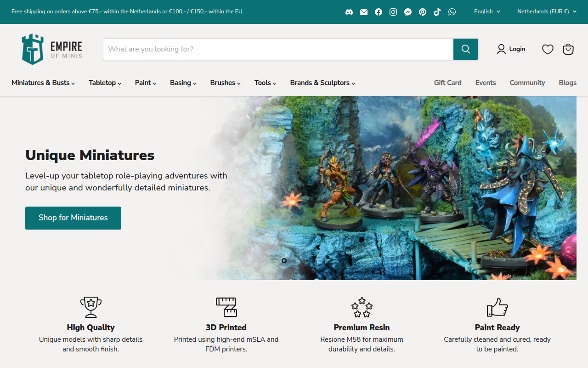Click the Login link
Screen dimensions: 588x368
(x=511, y=49)
